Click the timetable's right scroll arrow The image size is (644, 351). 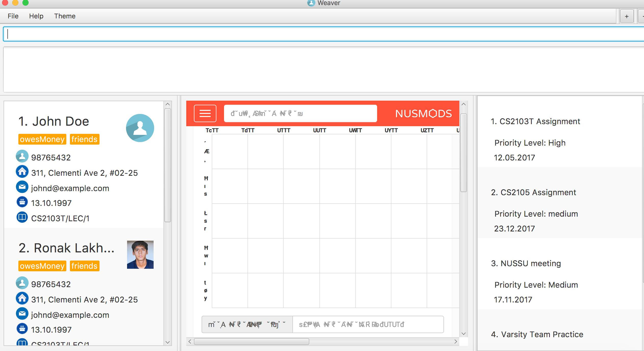point(455,342)
